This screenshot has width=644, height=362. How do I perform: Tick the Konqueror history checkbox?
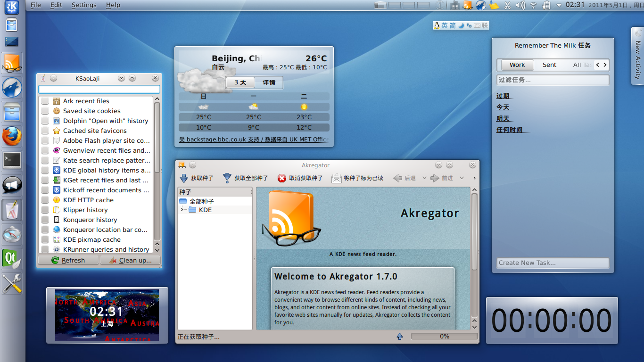pos(45,220)
